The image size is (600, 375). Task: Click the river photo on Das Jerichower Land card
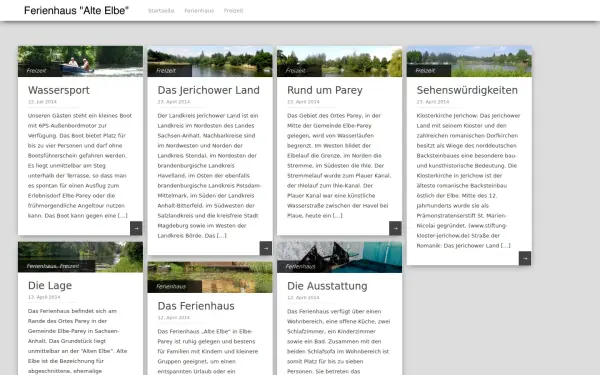pyautogui.click(x=210, y=61)
